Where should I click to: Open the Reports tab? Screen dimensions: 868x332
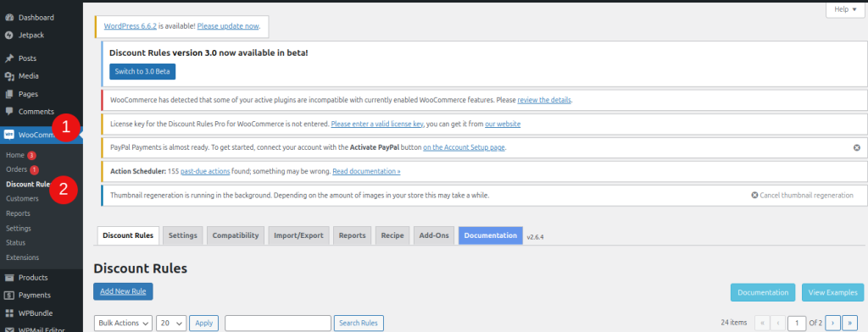pyautogui.click(x=352, y=235)
